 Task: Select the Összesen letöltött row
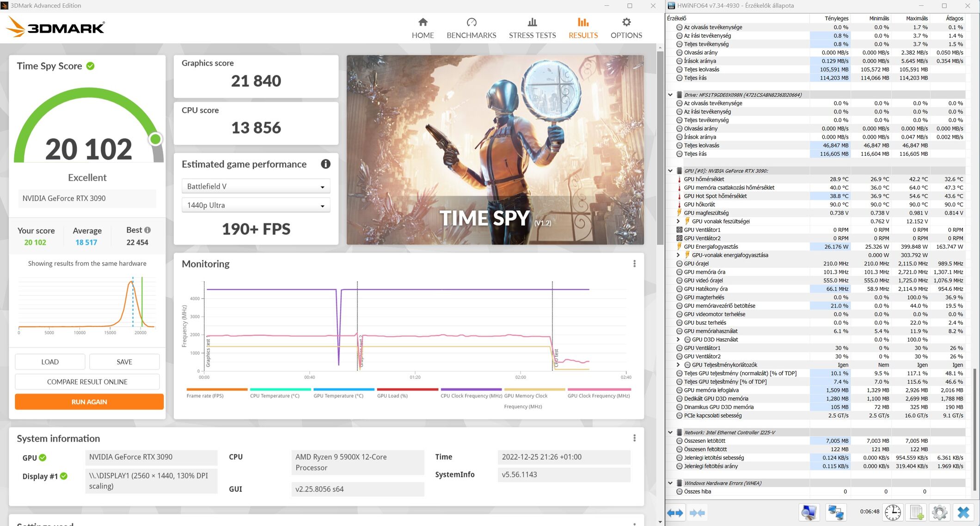click(x=816, y=441)
